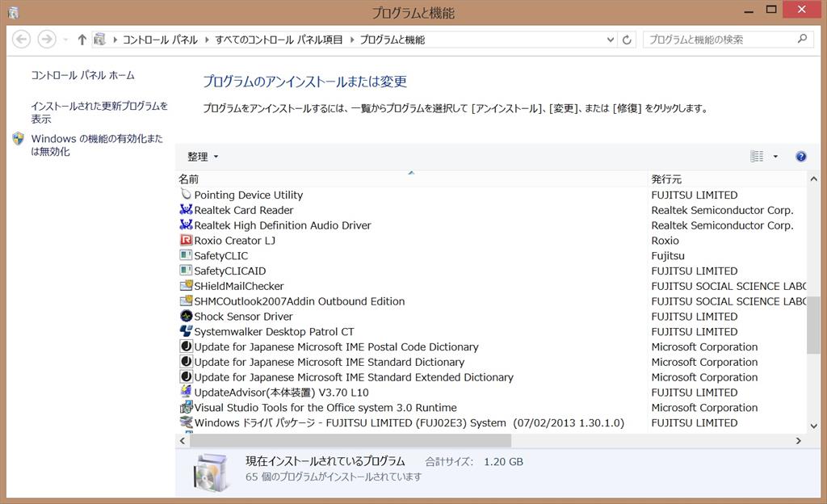The height and width of the screenshot is (504, 827).
Task: Click the horizontal scrollbar thumb
Action: pyautogui.click(x=351, y=441)
